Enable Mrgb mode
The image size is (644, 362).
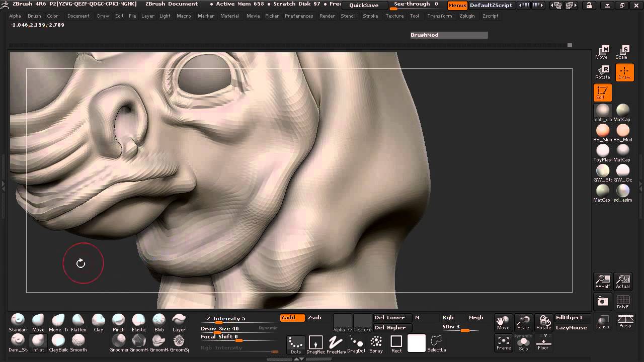476,318
